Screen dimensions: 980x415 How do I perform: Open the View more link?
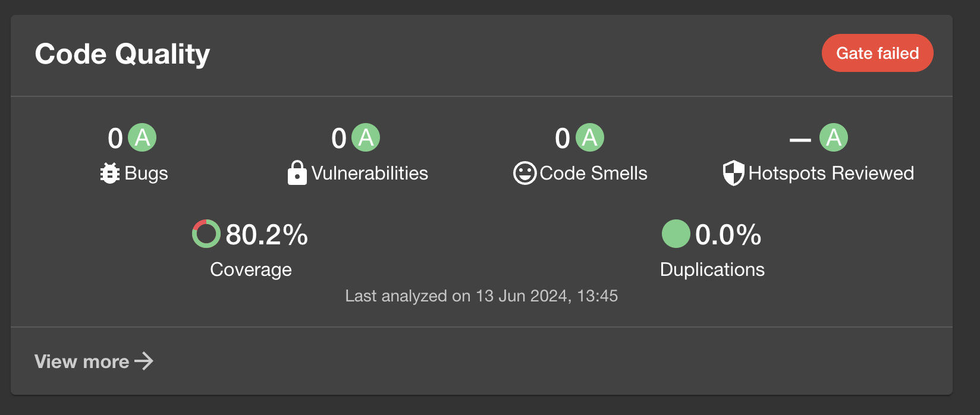[x=82, y=361]
